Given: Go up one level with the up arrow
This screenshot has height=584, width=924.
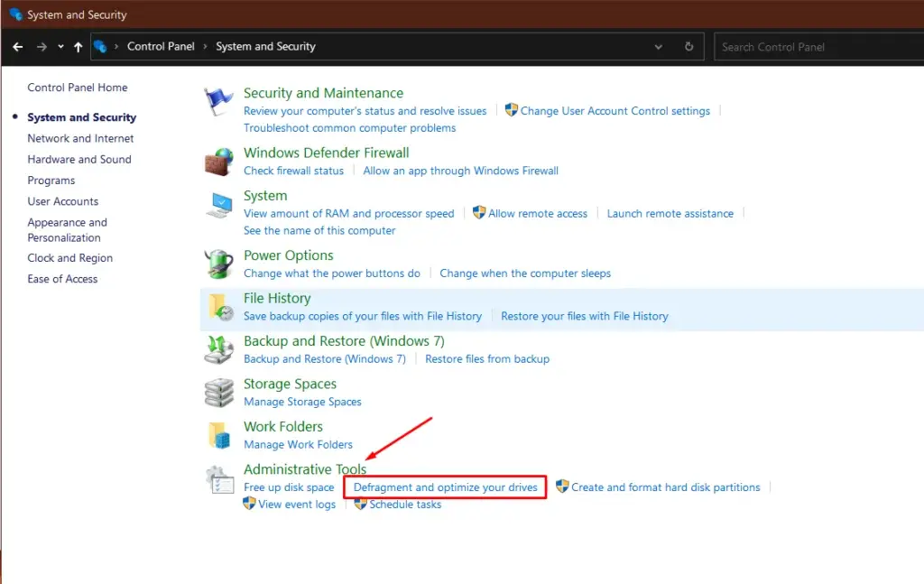Looking at the screenshot, I should pyautogui.click(x=78, y=47).
